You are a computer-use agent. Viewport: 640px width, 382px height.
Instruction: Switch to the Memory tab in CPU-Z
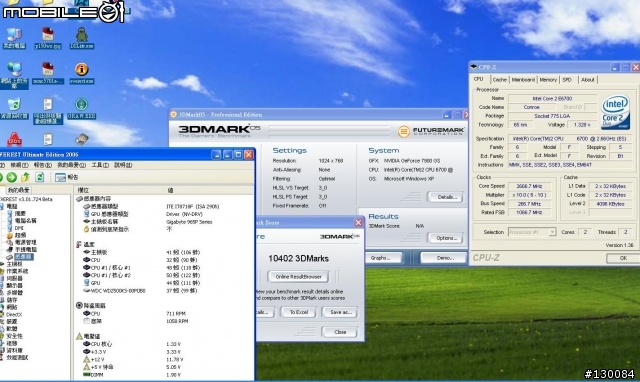click(x=548, y=80)
